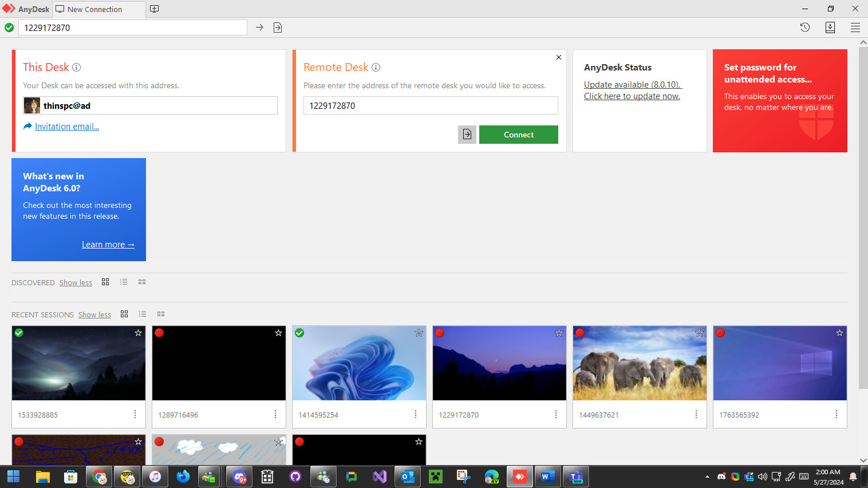The width and height of the screenshot is (868, 488).
Task: Favorite session 1414595254 with its star
Action: pyautogui.click(x=419, y=333)
